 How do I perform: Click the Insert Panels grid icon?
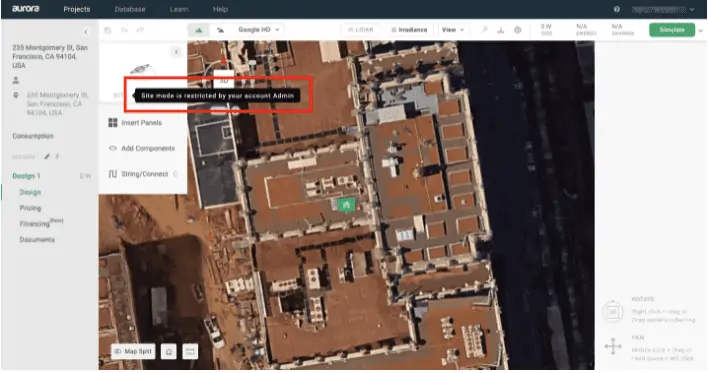point(113,123)
